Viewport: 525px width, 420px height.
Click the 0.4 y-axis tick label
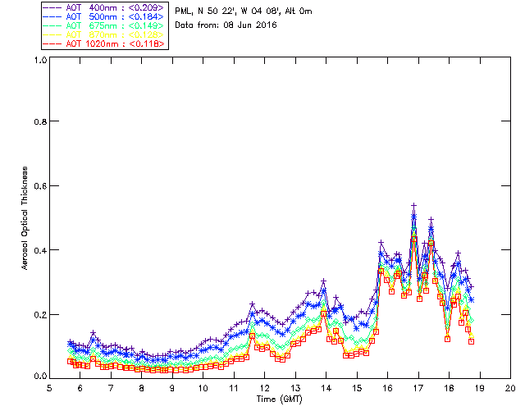40,250
